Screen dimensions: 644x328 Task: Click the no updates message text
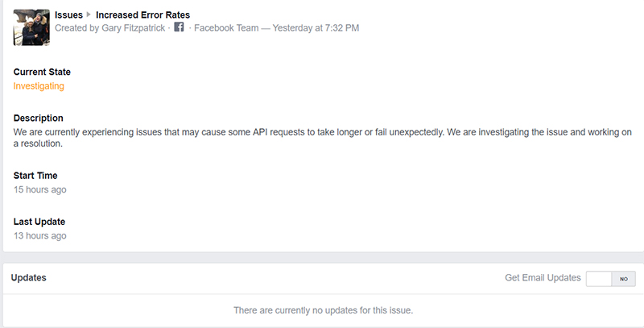click(324, 310)
